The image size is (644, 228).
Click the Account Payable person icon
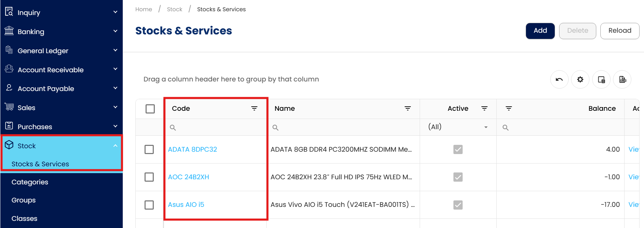pos(9,88)
